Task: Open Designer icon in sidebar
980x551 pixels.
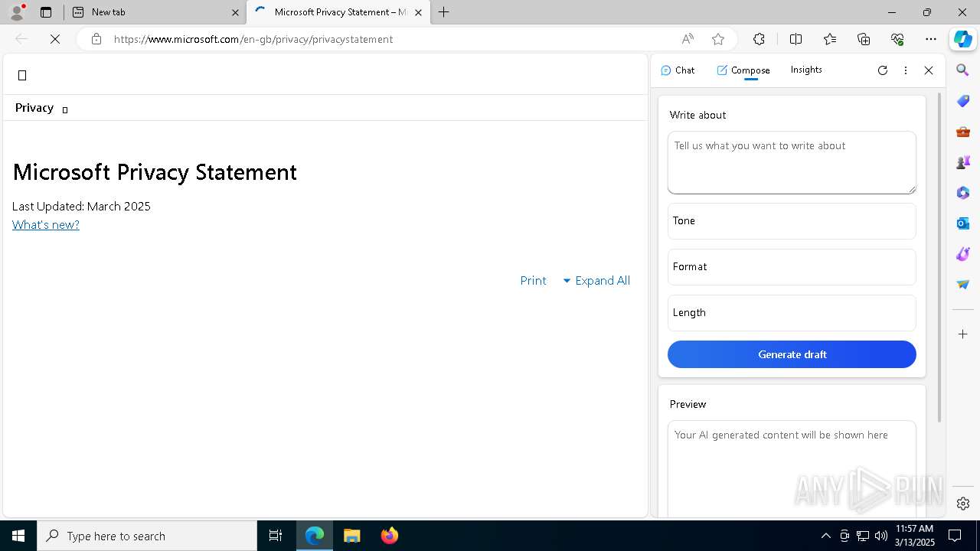Action: pos(963,254)
